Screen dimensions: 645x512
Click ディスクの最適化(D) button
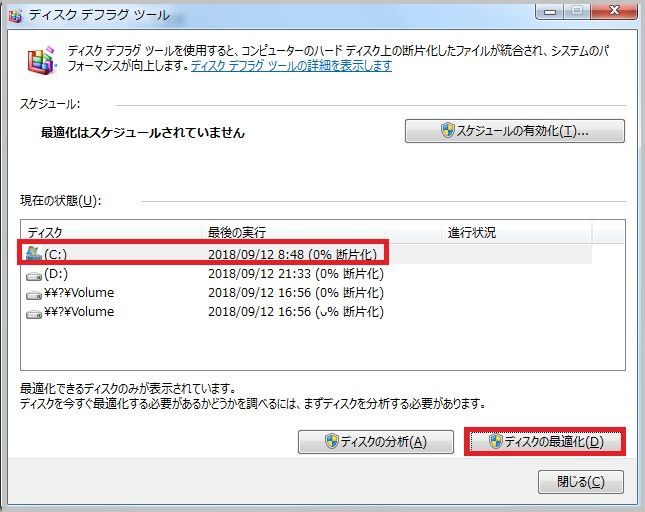click(x=545, y=442)
